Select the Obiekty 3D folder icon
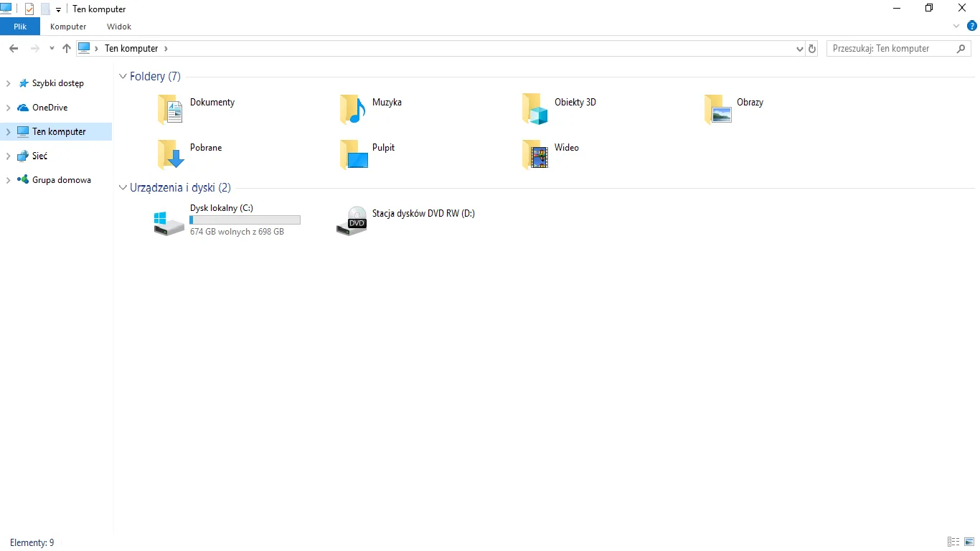 coord(535,110)
